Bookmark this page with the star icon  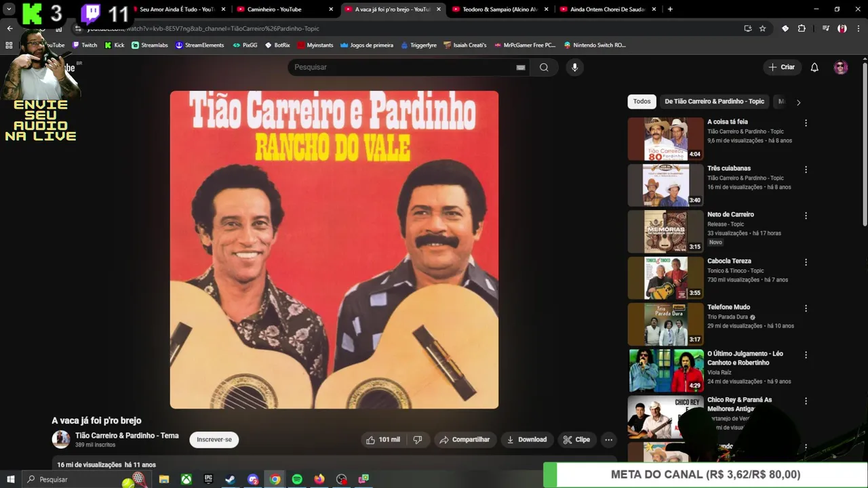762,28
